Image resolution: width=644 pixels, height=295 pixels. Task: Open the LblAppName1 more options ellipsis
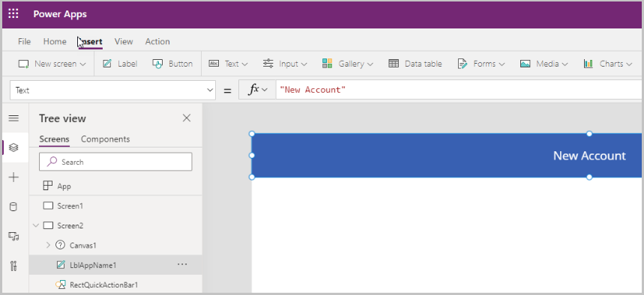point(182,264)
